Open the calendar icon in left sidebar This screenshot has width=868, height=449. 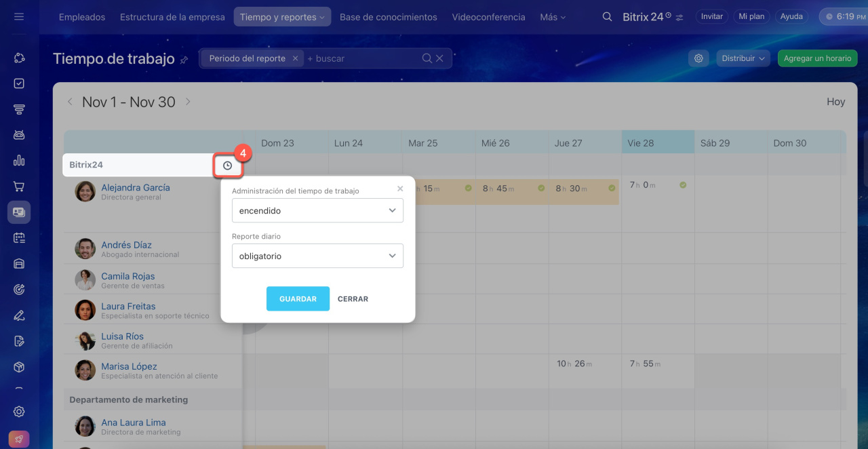19,238
